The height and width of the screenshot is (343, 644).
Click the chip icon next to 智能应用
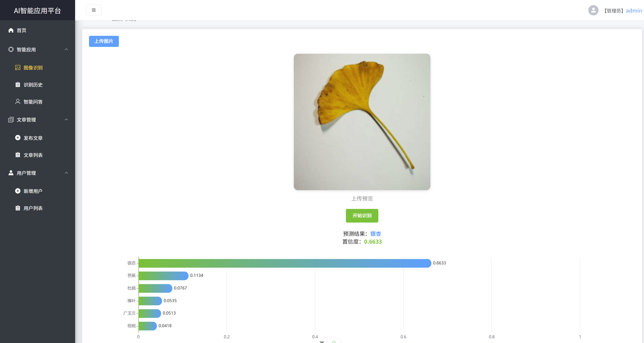(x=11, y=49)
